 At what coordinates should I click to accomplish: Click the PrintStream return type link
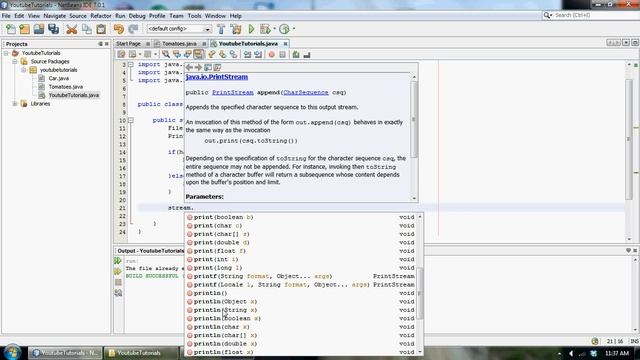[233, 93]
